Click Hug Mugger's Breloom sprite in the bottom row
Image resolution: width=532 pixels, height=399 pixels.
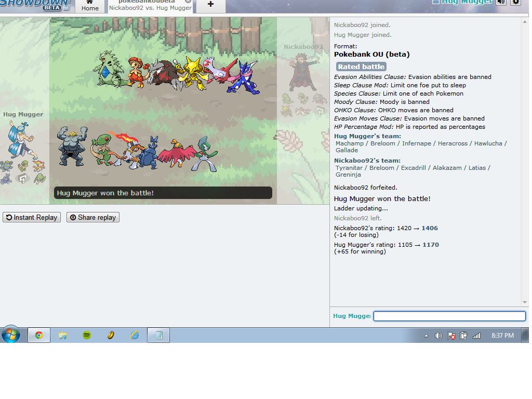102,150
